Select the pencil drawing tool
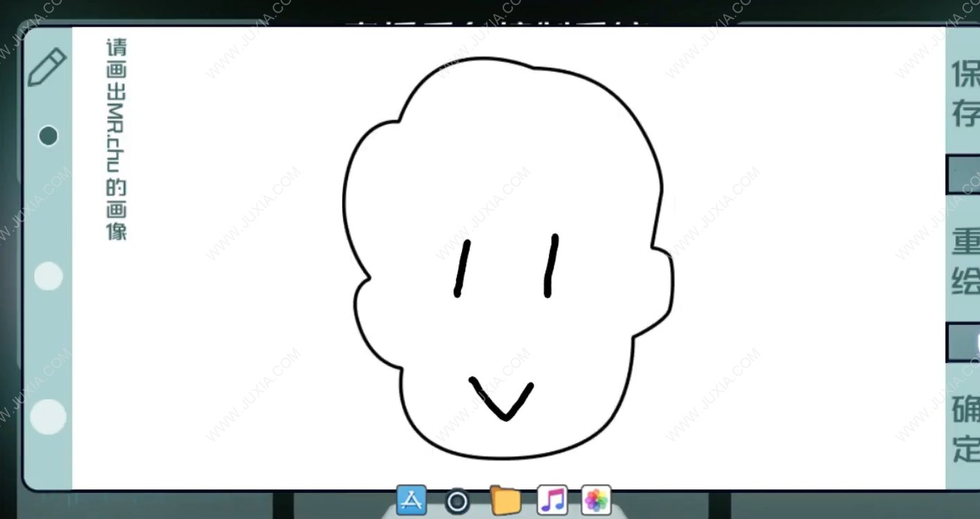The width and height of the screenshot is (980, 519). point(47,67)
